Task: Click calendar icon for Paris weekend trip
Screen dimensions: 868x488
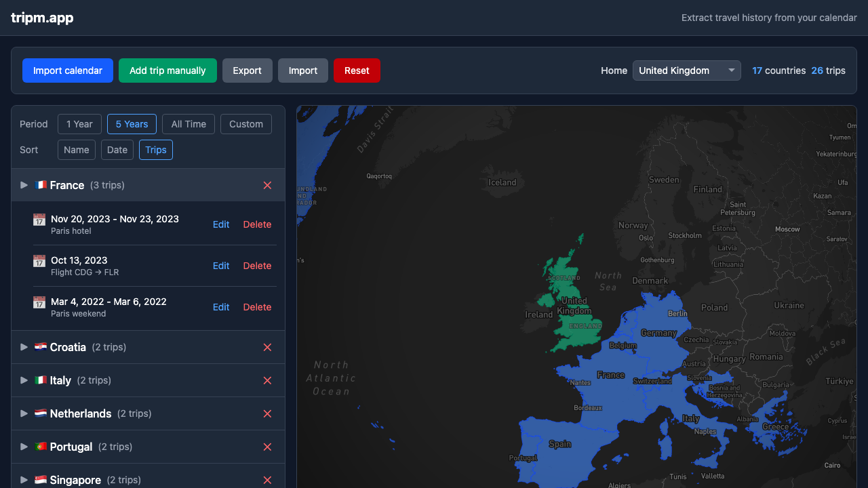Action: (39, 302)
